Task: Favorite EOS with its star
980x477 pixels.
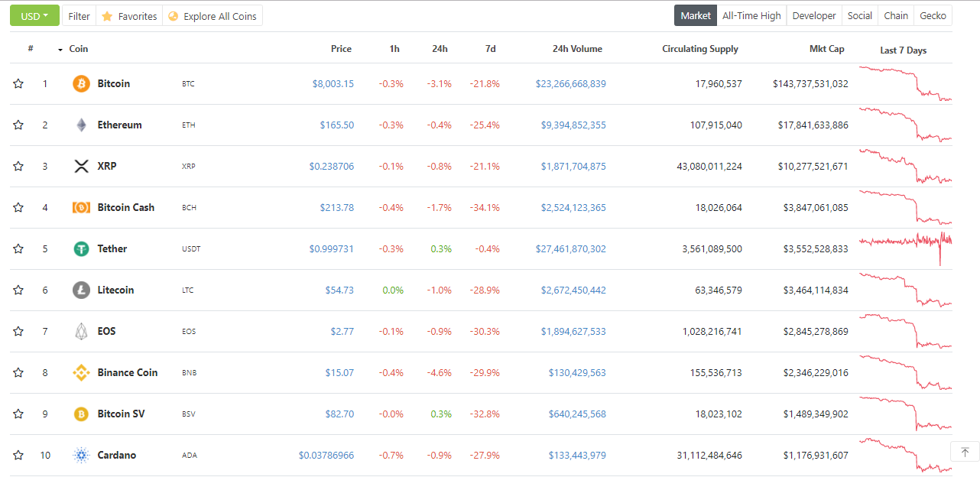Action: (18, 332)
